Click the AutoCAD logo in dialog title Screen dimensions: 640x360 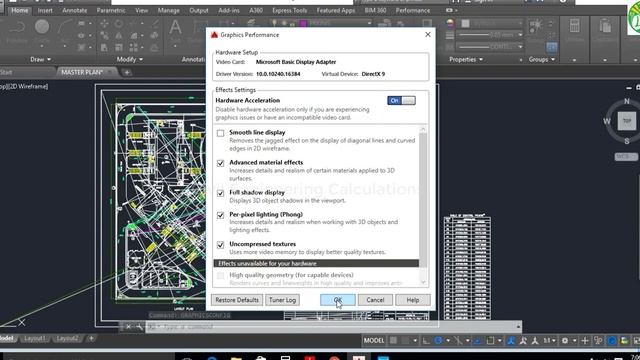[x=214, y=35]
